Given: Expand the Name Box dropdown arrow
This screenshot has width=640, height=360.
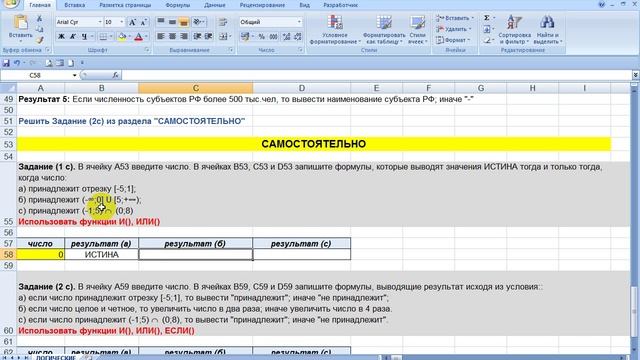Looking at the screenshot, I should 74,75.
